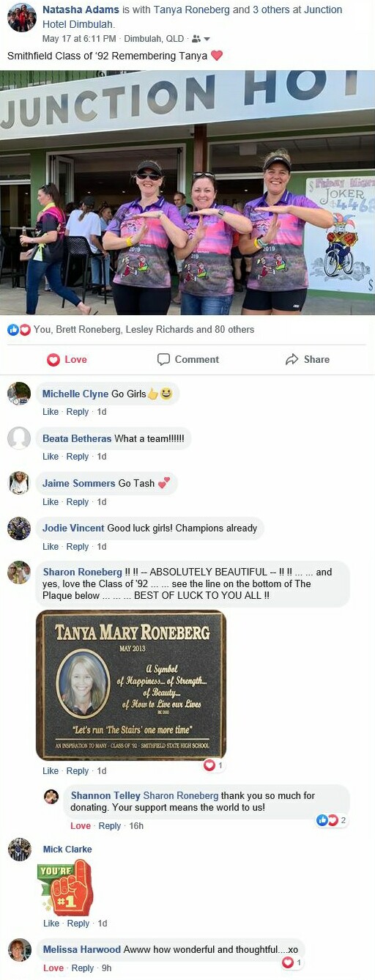Open the Junction Hotel group photo

click(187, 193)
